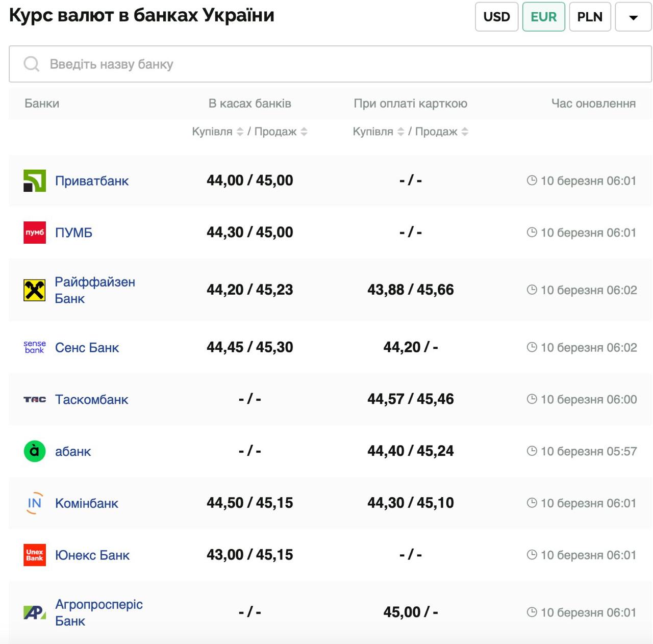
Task: Click the Таскомбанк TAC logo
Action: click(x=35, y=399)
